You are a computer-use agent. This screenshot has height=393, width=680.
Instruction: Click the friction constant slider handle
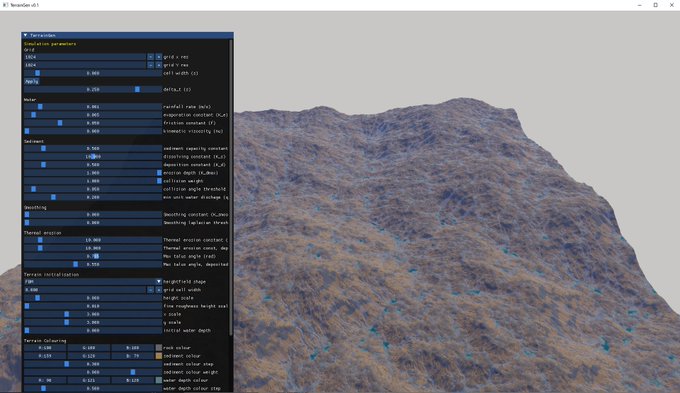pos(60,123)
